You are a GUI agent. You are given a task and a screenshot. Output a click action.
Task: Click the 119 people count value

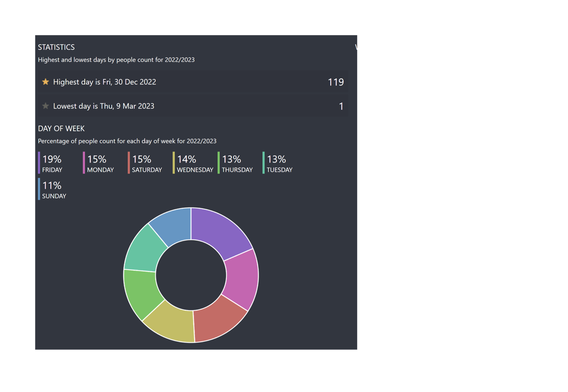(335, 82)
